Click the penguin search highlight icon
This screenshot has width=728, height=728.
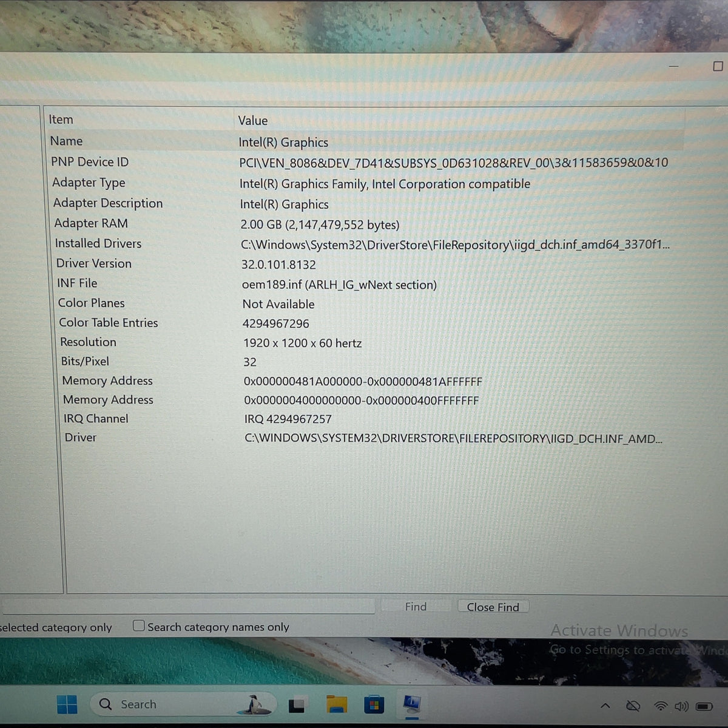pyautogui.click(x=255, y=704)
